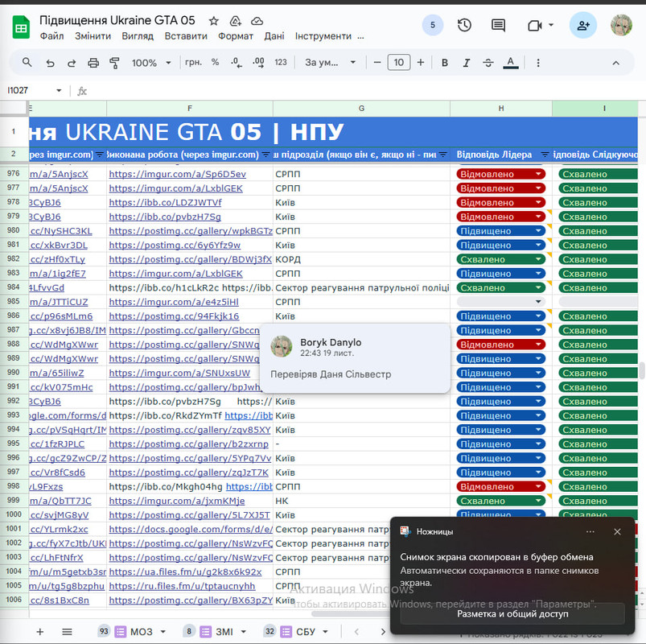Open link https://postimg.cc/6y6Yfz9w

click(175, 245)
